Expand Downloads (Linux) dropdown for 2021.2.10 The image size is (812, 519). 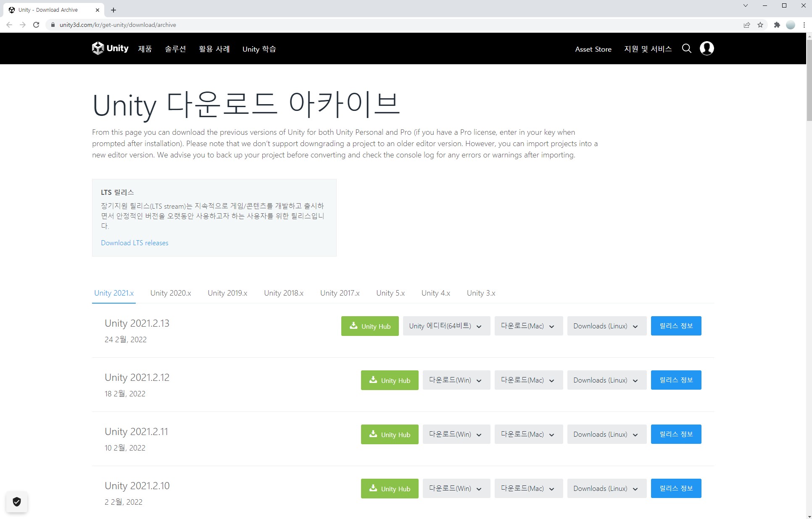(607, 488)
